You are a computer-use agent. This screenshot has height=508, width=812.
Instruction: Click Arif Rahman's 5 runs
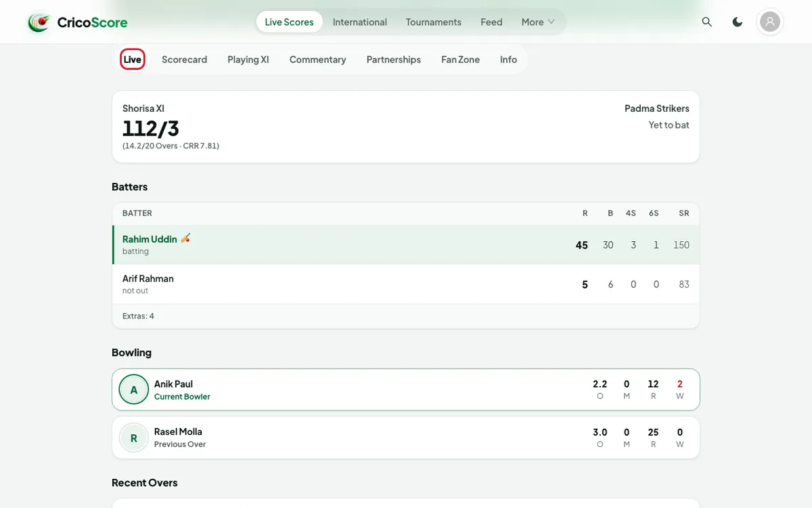click(585, 284)
